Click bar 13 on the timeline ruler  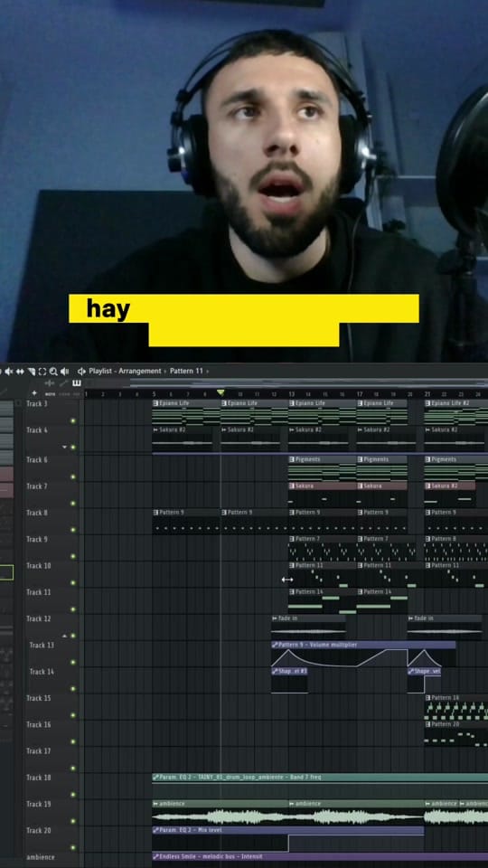point(291,394)
